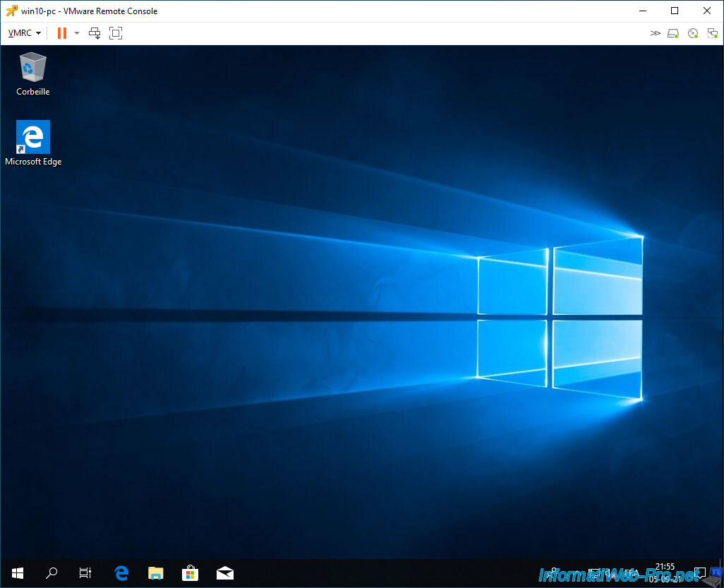Image resolution: width=724 pixels, height=588 pixels.
Task: Launch Edge from the taskbar
Action: click(121, 573)
